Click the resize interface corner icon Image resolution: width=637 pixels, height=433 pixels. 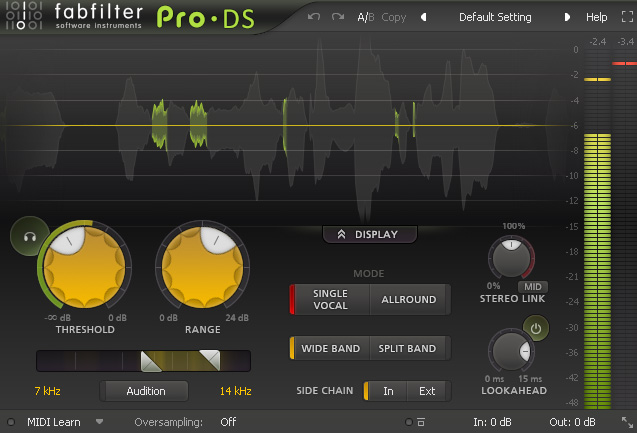627,422
